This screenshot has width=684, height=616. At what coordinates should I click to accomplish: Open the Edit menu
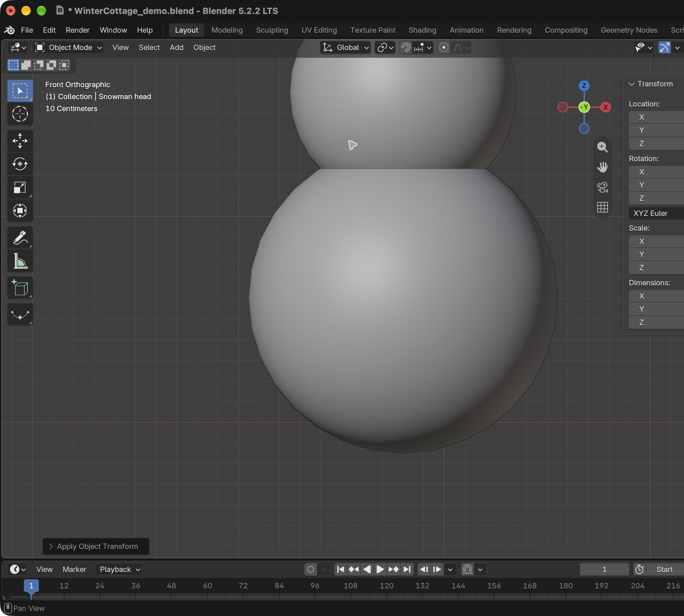(49, 30)
